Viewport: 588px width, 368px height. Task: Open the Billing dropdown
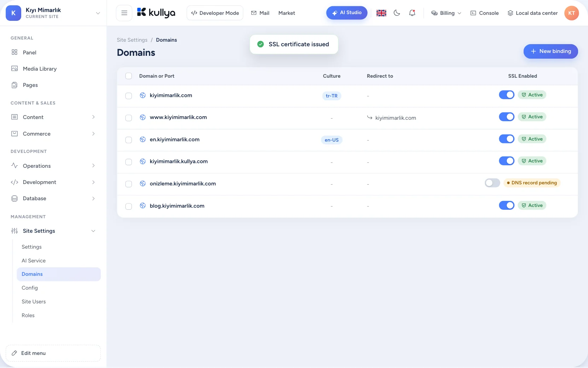tap(446, 13)
